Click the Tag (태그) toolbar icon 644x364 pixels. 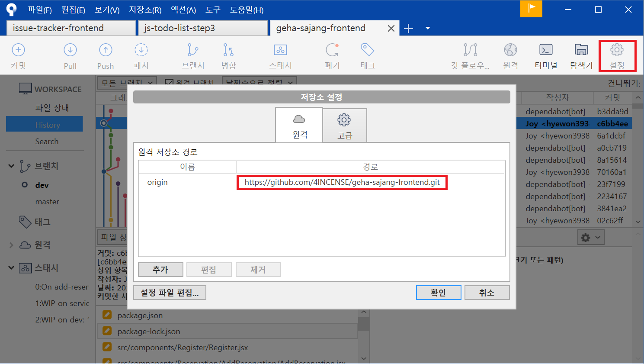(x=368, y=50)
